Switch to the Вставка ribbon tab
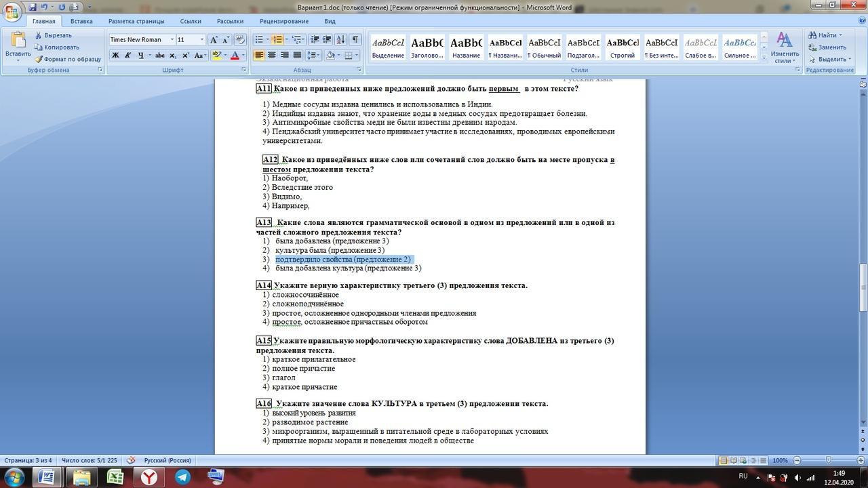The width and height of the screenshot is (868, 488). pyautogui.click(x=81, y=21)
